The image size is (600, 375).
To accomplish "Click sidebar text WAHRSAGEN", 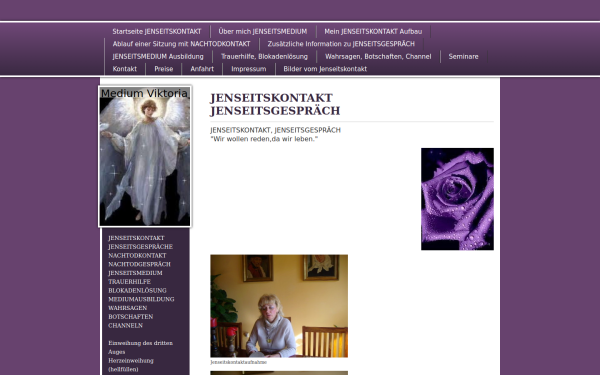I will point(127,308).
